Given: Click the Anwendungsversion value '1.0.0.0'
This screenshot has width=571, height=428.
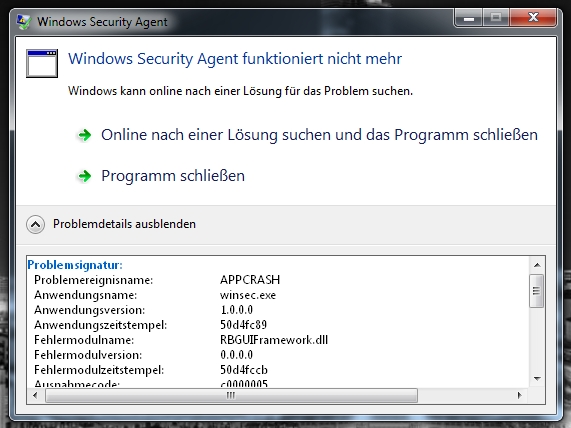Looking at the screenshot, I should pyautogui.click(x=236, y=310).
